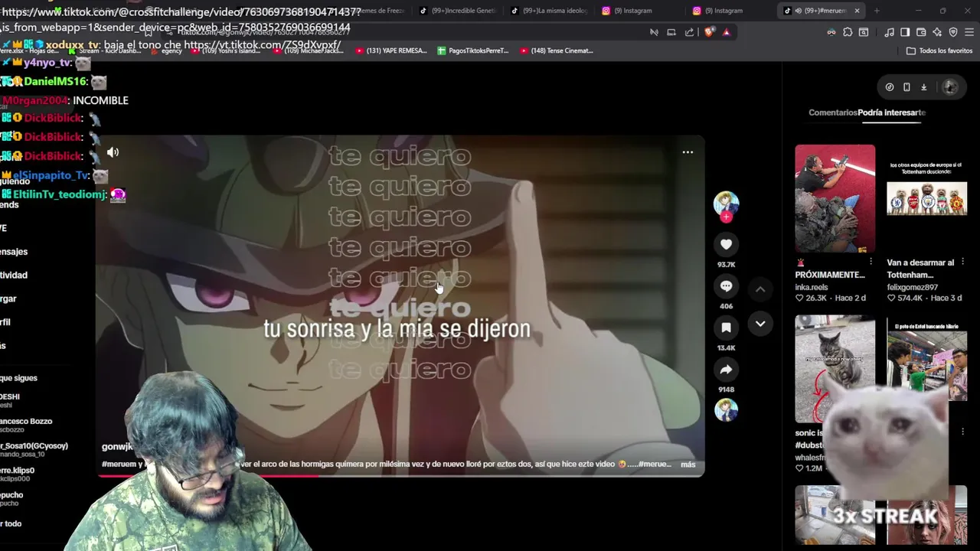Open the creator avatar above the like button
This screenshot has height=551, width=980.
pos(726,203)
